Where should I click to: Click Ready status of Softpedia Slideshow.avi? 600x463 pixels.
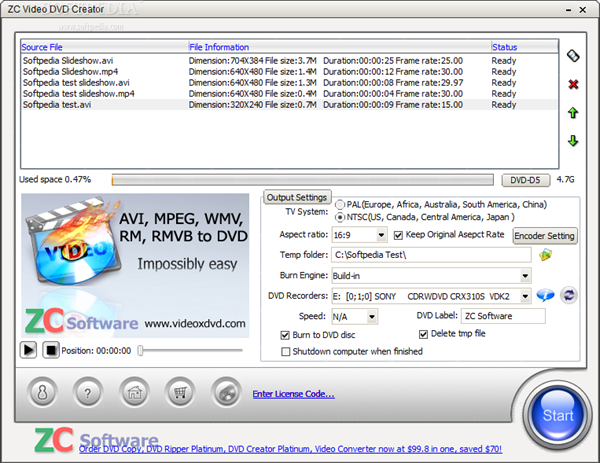click(504, 60)
